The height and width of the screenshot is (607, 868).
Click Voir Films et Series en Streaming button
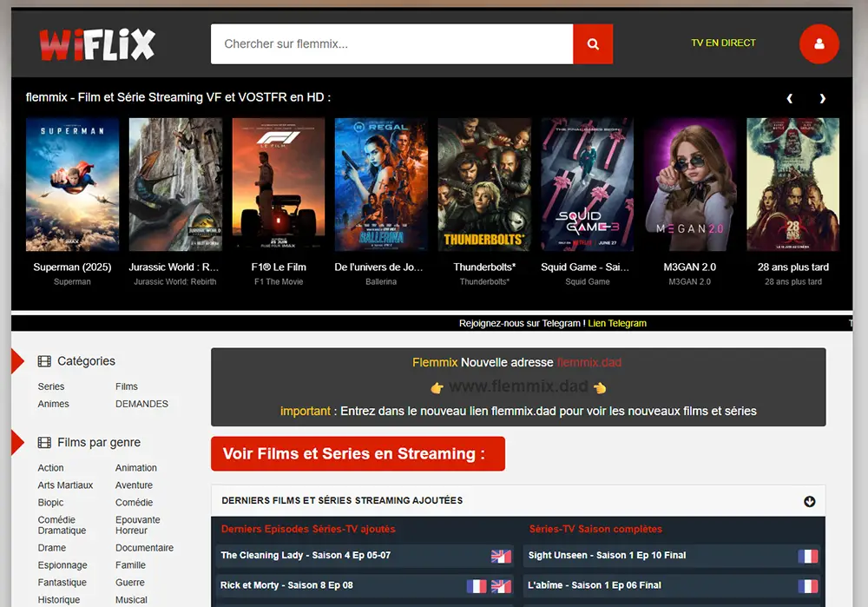click(358, 453)
